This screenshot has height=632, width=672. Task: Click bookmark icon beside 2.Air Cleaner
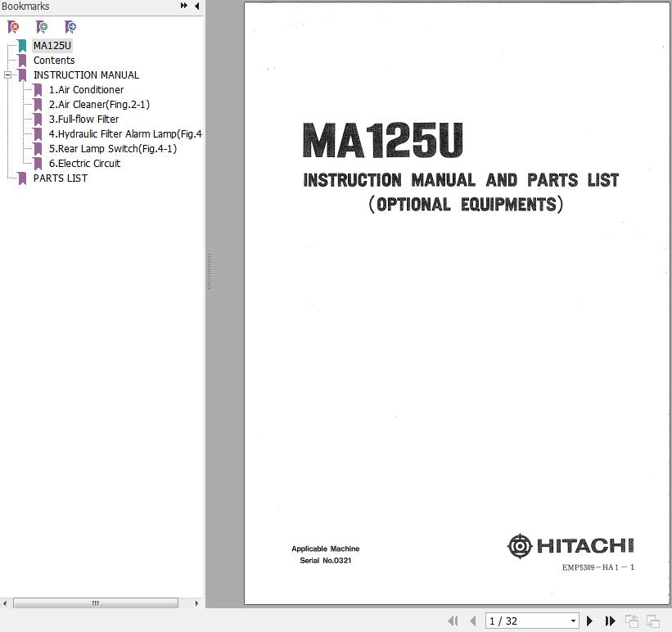coord(38,105)
